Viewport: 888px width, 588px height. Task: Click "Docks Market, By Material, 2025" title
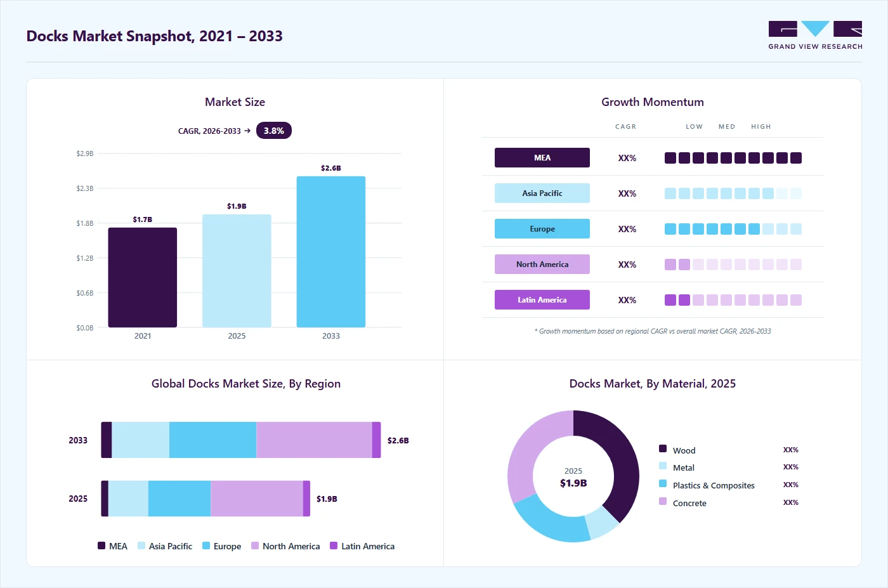click(x=653, y=384)
